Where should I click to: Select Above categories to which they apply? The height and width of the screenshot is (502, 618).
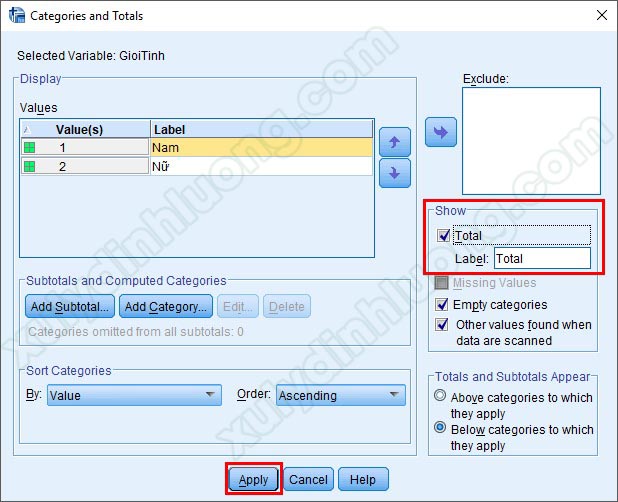(x=440, y=395)
